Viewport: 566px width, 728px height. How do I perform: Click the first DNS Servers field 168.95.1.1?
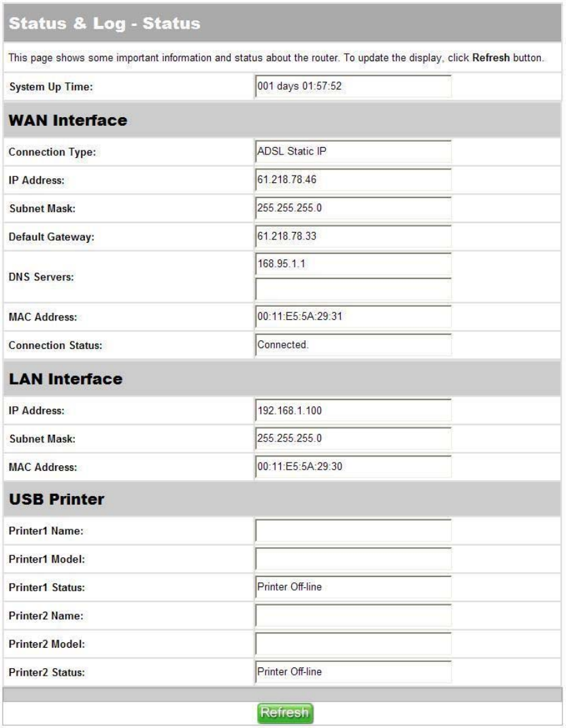coord(352,265)
